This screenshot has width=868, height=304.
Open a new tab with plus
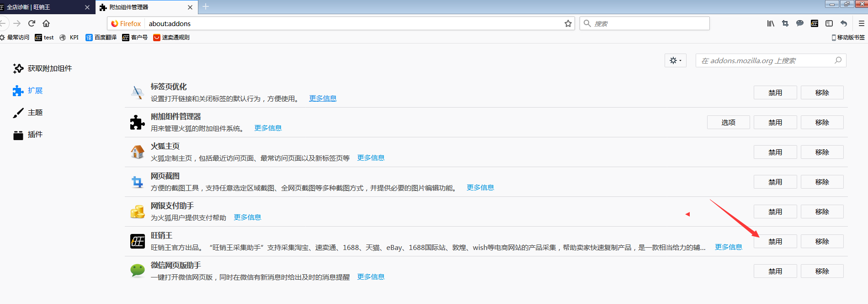coord(206,7)
